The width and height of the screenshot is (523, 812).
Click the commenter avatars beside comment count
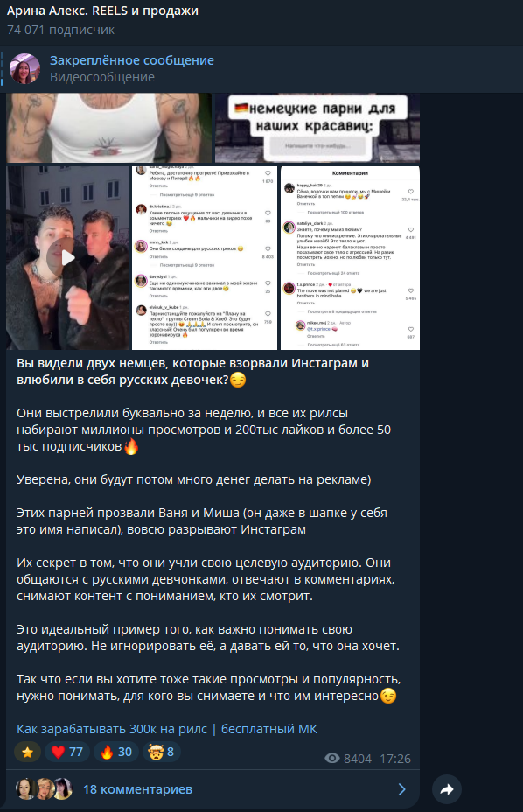(44, 789)
